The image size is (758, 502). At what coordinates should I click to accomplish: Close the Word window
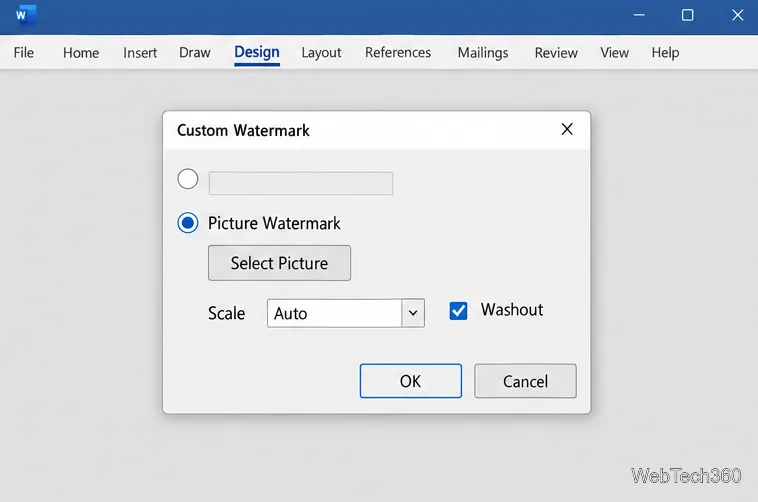(737, 15)
